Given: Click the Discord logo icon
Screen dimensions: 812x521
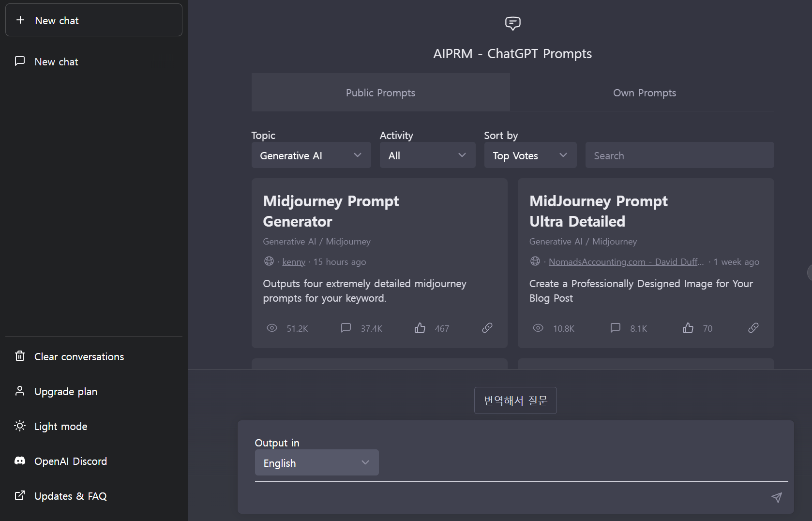Looking at the screenshot, I should point(20,461).
